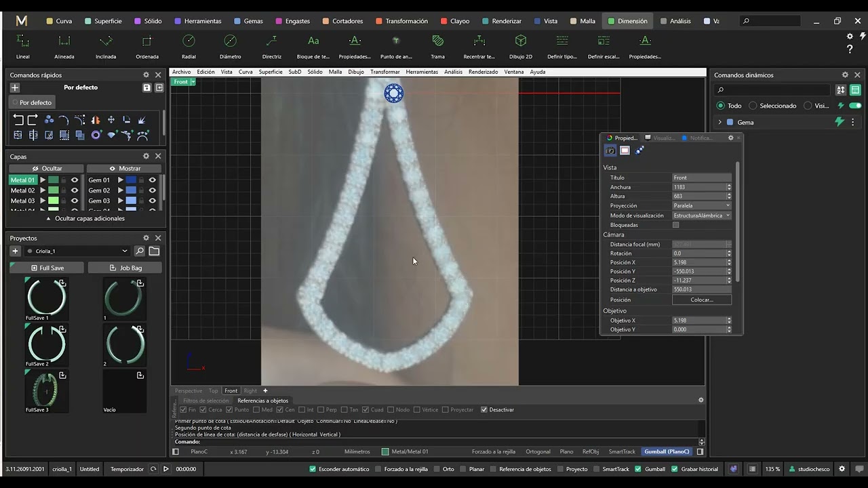The image size is (868, 488).
Task: Click the Dibujo 2D tool
Action: 520,46
